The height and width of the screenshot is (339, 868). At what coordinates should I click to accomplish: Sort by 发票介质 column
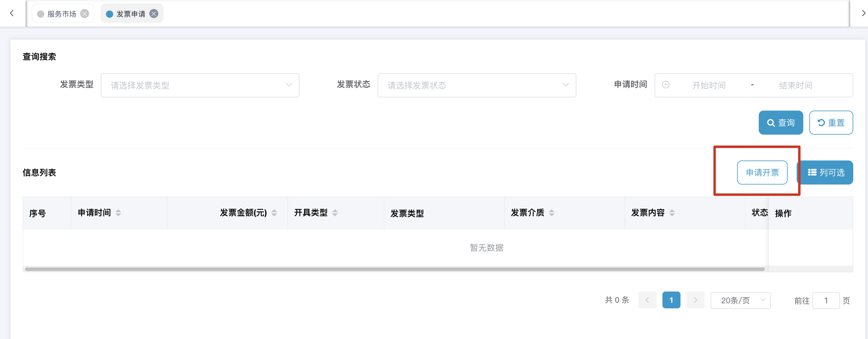[x=552, y=213]
